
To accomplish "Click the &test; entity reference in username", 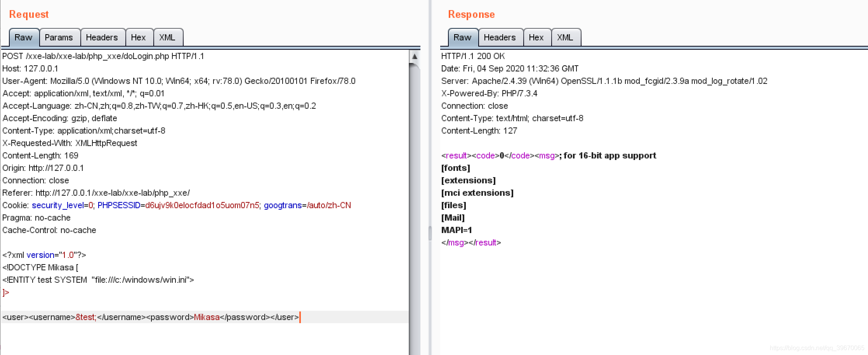I will coord(86,317).
